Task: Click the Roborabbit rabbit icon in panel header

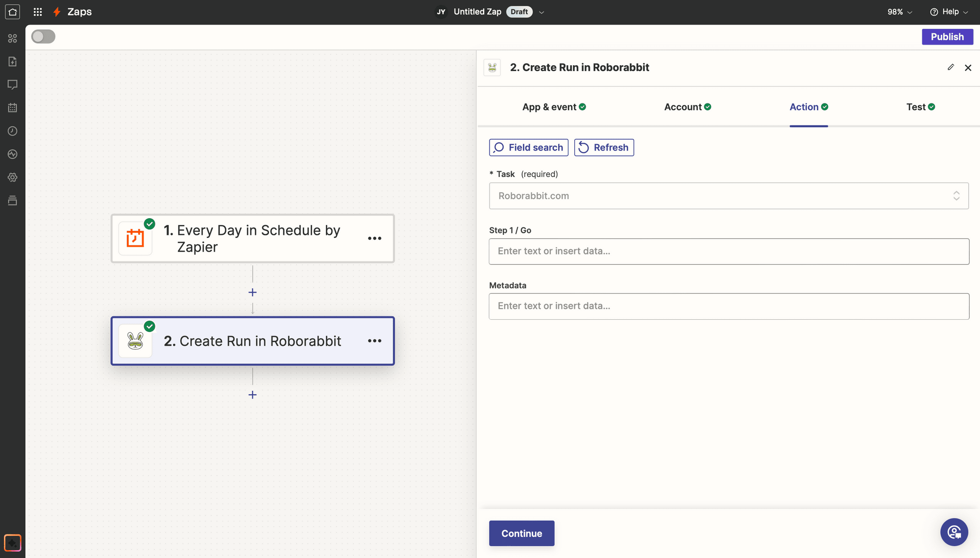Action: [x=492, y=67]
